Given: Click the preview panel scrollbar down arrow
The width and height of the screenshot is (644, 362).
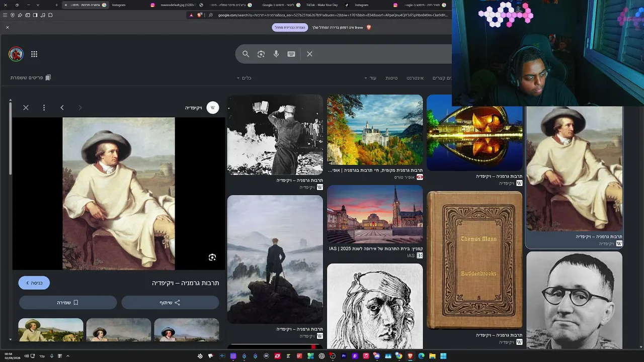Looking at the screenshot, I should (10, 340).
